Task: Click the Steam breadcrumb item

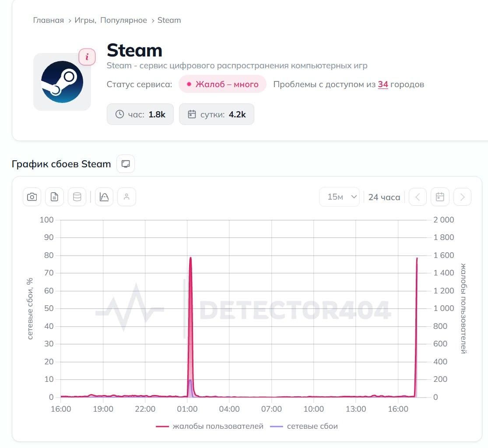Action: [169, 20]
